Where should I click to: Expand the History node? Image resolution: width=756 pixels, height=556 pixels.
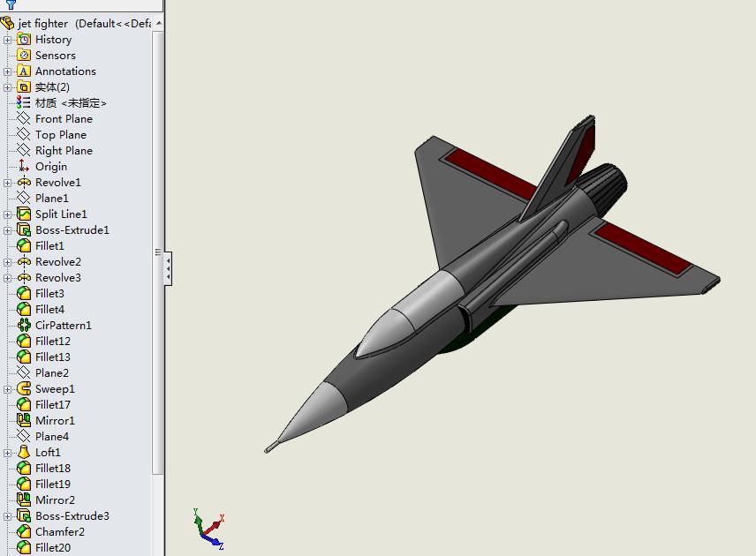click(x=7, y=40)
